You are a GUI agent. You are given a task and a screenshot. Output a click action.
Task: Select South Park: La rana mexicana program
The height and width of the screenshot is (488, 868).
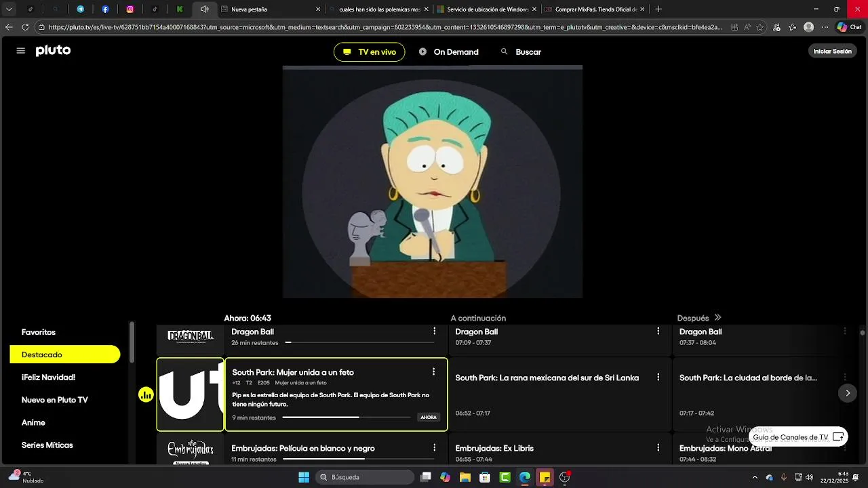[559, 394]
